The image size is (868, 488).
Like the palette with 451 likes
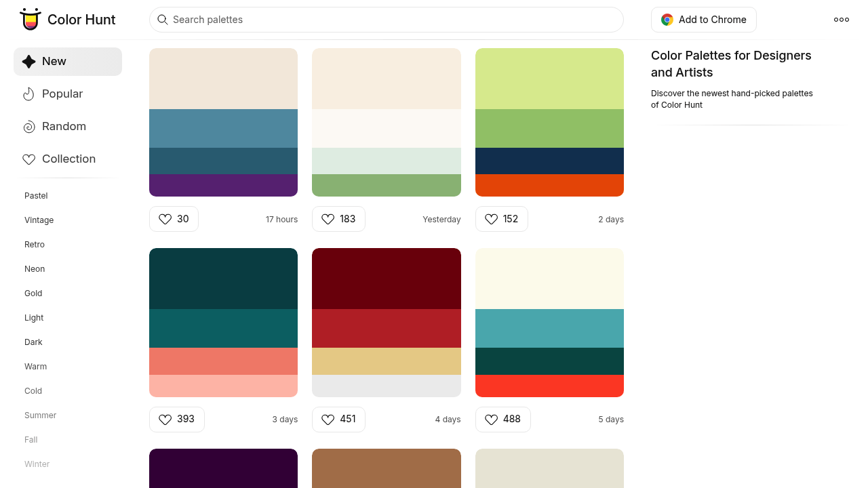(x=328, y=420)
